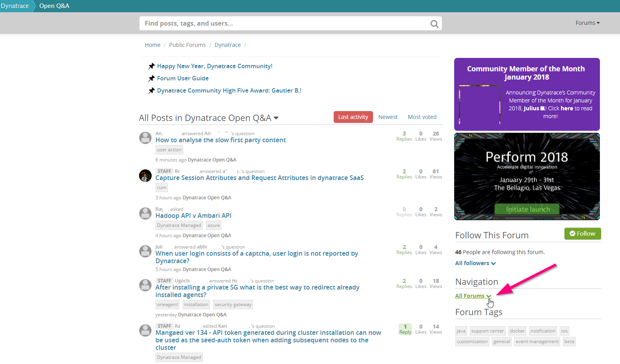
Task: Click the search magnifier icon
Action: (x=434, y=24)
